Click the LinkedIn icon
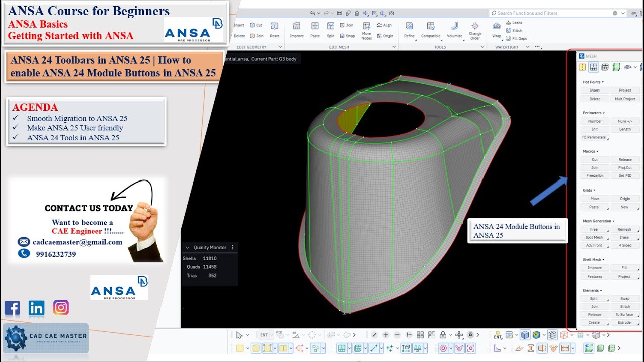Screen dimensions: 644x362 point(36,308)
